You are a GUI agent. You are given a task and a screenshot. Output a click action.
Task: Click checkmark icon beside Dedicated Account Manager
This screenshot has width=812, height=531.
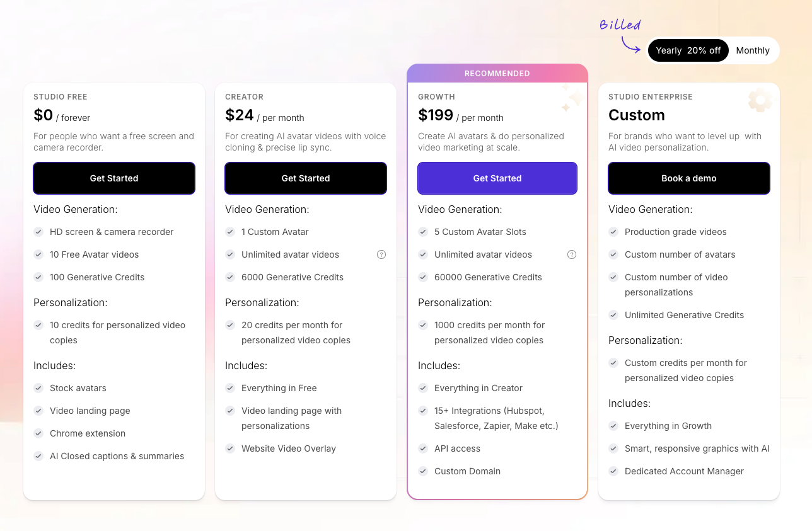[x=613, y=471]
